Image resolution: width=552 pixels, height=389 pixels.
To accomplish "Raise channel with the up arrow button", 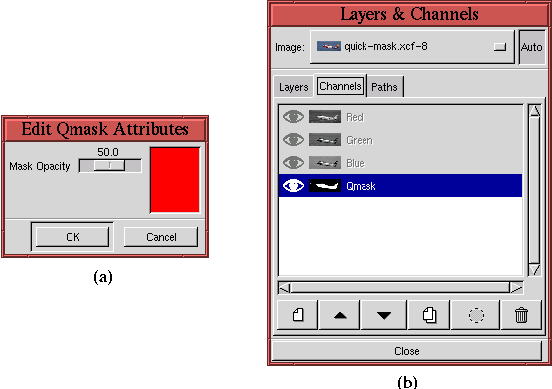I will coord(340,315).
